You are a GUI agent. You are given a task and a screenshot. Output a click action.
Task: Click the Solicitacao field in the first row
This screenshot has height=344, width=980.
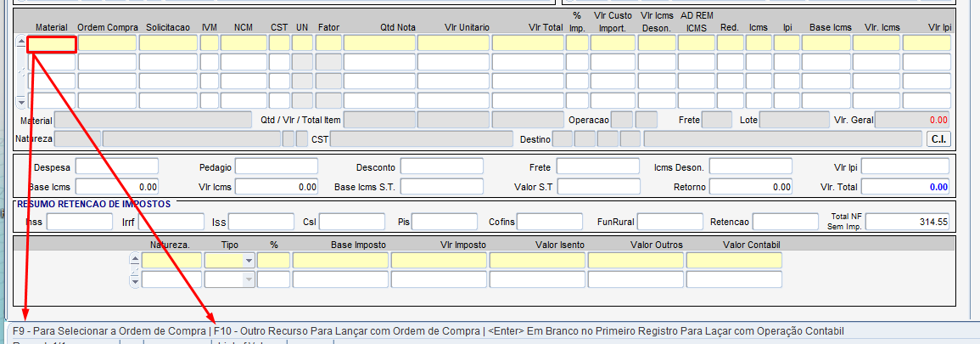point(167,43)
